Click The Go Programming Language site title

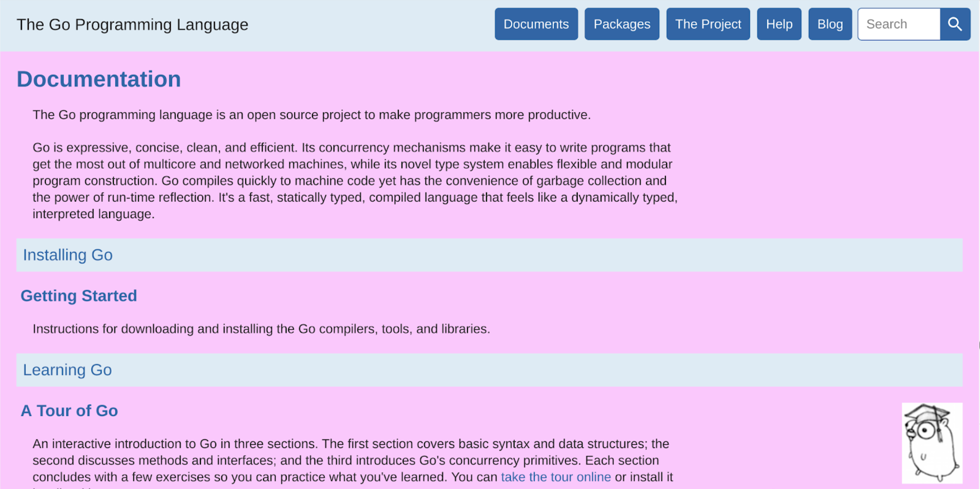pyautogui.click(x=132, y=25)
